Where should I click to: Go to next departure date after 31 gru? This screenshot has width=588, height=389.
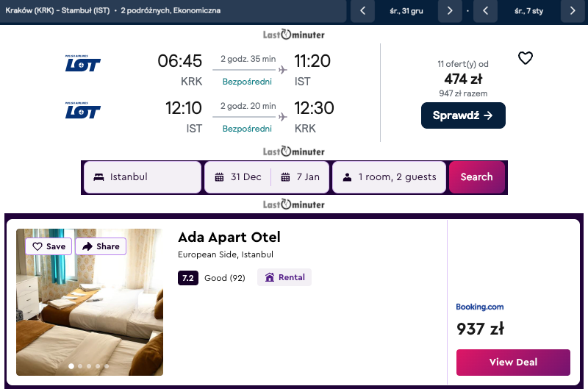coord(450,11)
